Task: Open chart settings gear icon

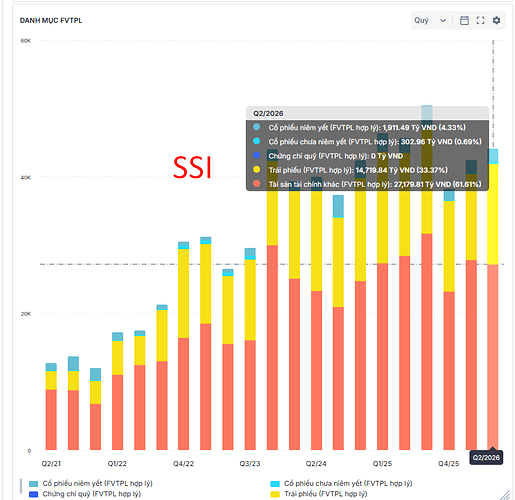Action: click(x=496, y=21)
